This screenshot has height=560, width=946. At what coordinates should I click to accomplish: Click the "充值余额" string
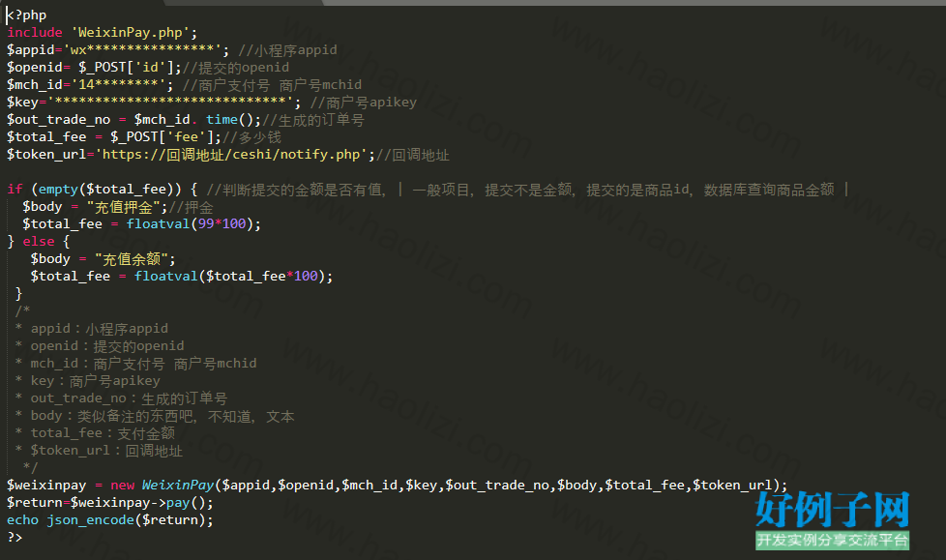pos(131,259)
